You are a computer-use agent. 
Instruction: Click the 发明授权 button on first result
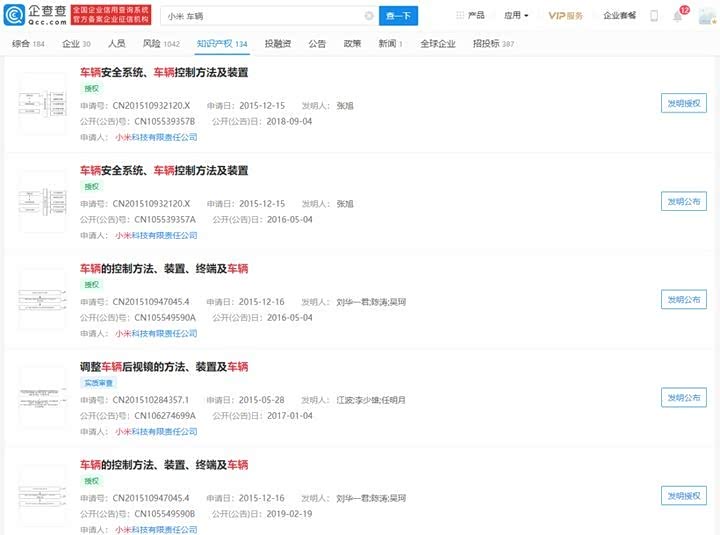click(x=683, y=103)
